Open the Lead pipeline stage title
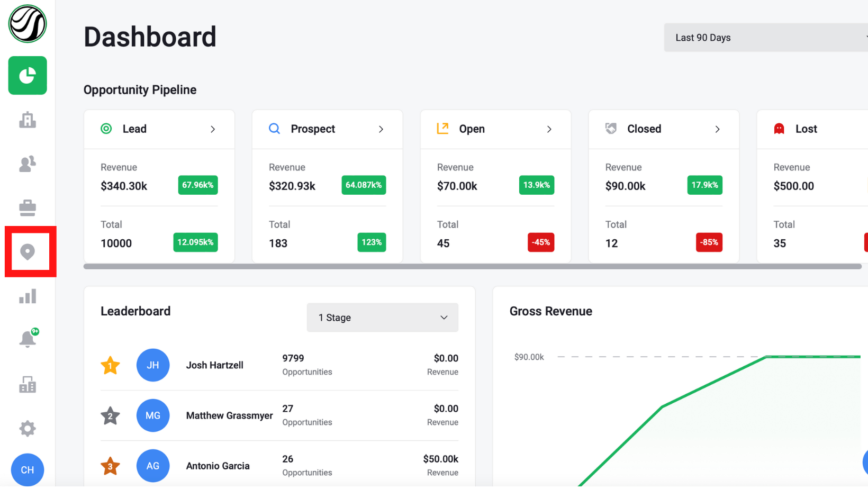This screenshot has height=489, width=868. click(134, 129)
